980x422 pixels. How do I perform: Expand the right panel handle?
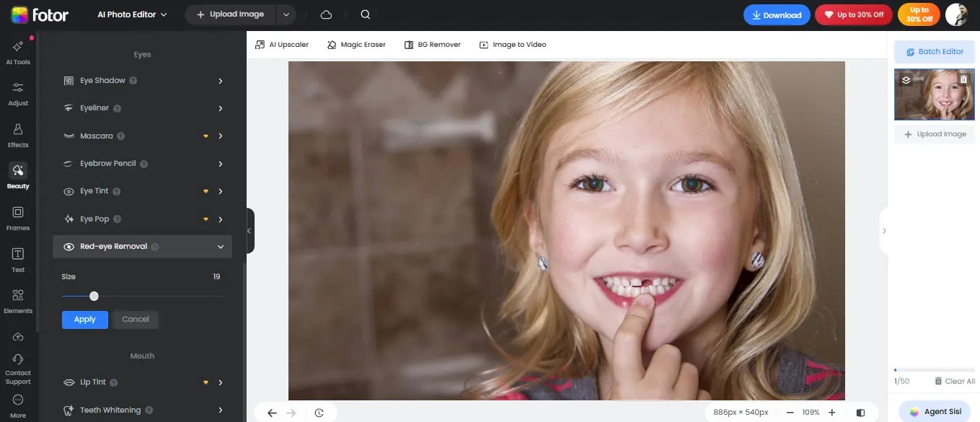click(x=883, y=231)
